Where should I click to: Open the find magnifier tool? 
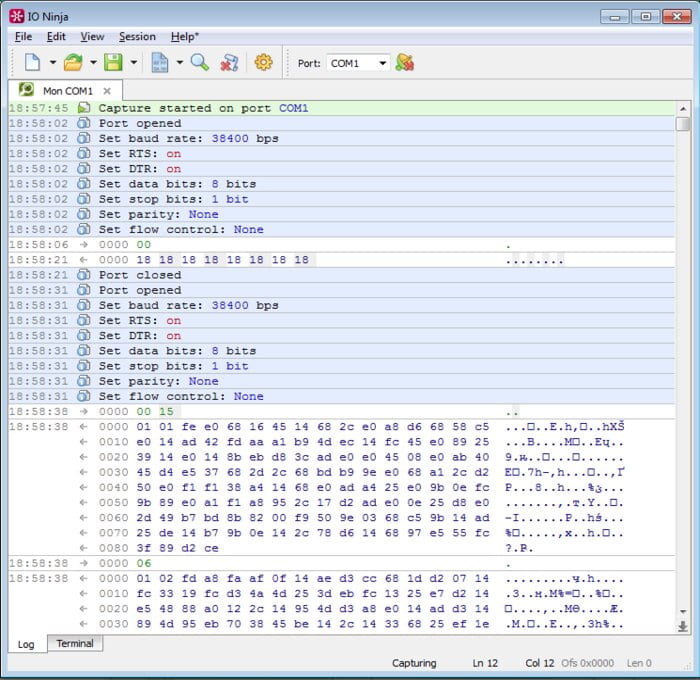point(200,63)
